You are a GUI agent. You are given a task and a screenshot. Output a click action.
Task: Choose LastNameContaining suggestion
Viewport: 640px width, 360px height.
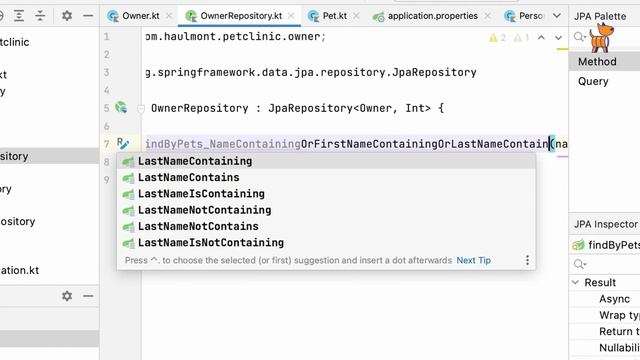pyautogui.click(x=326, y=161)
